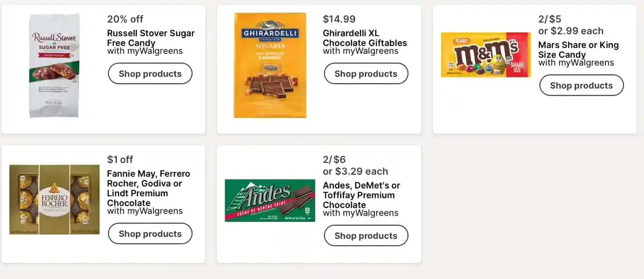Screen dimensions: 644x279
Task: Open the Andes, DeMet's or Toffifay title
Action: pyautogui.click(x=361, y=195)
